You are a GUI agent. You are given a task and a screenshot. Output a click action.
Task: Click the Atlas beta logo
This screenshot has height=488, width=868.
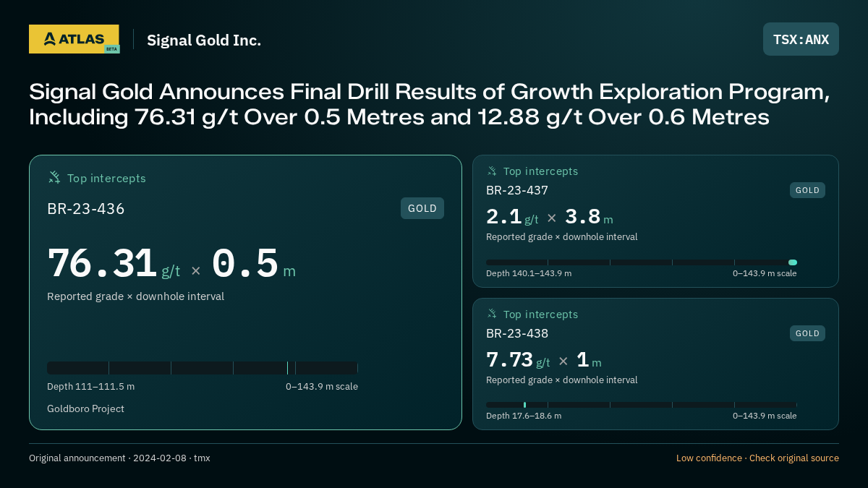point(74,39)
